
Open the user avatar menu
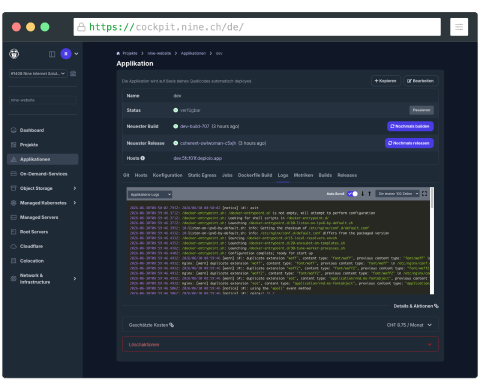click(66, 54)
